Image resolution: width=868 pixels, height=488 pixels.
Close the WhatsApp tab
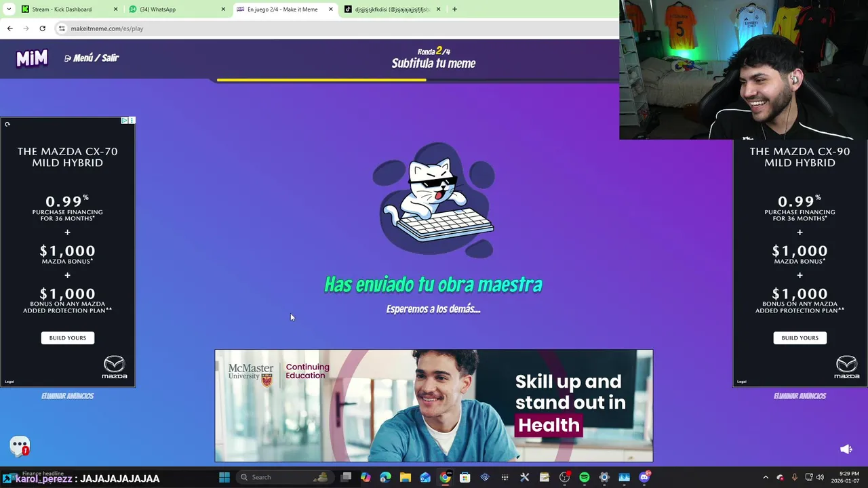223,9
